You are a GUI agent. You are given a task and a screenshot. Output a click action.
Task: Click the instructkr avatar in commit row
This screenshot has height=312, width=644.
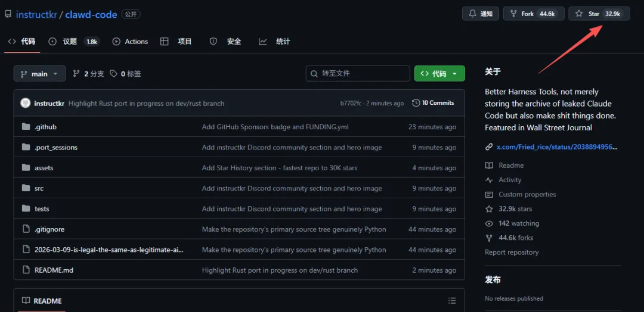(25, 103)
